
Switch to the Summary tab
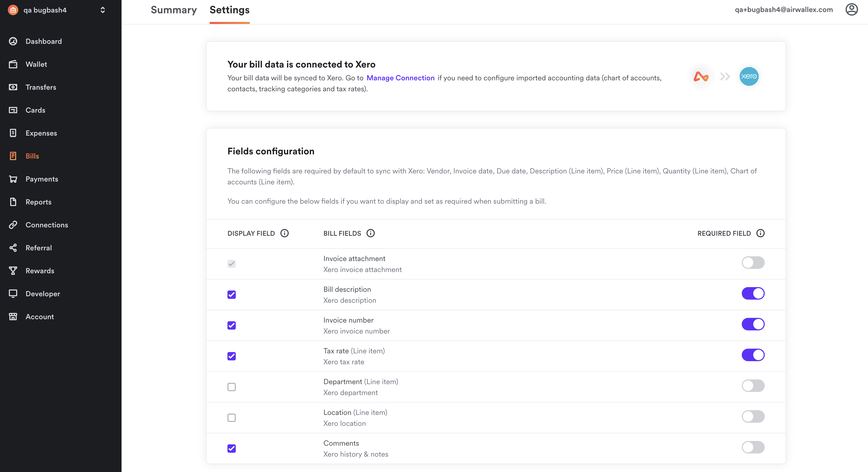173,10
